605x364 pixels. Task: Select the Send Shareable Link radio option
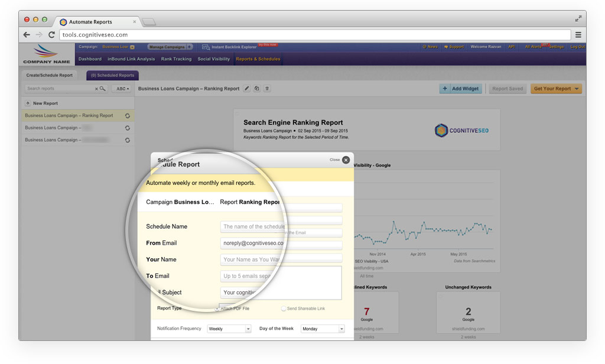(284, 308)
